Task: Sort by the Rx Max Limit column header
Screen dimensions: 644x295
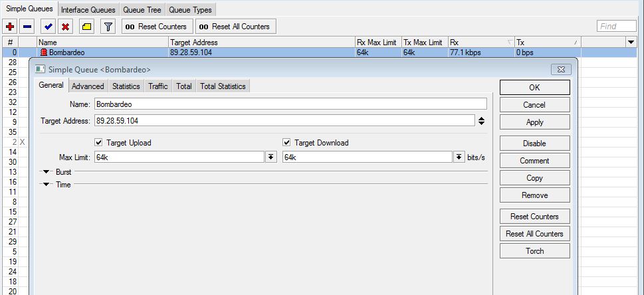Action: coord(378,43)
